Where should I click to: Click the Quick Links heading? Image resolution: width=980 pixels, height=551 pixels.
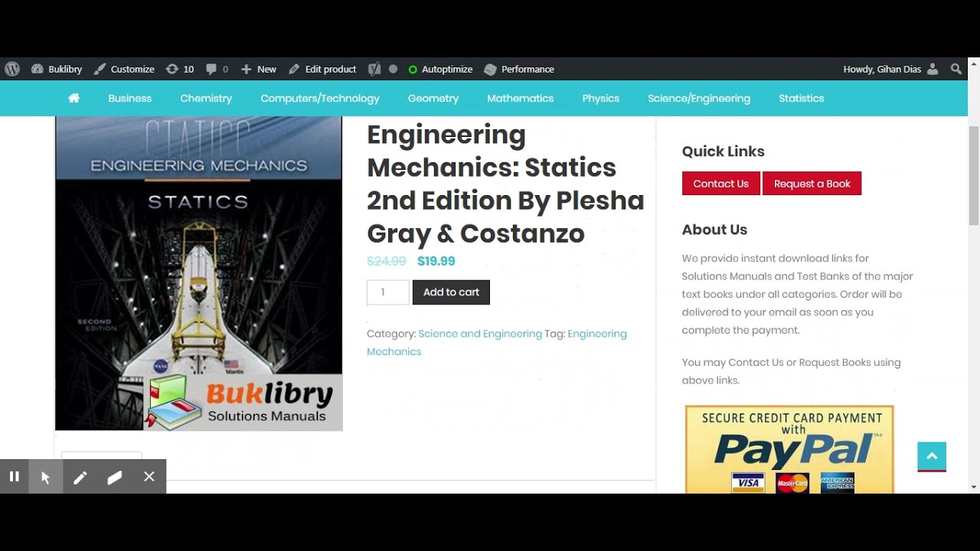click(x=723, y=152)
